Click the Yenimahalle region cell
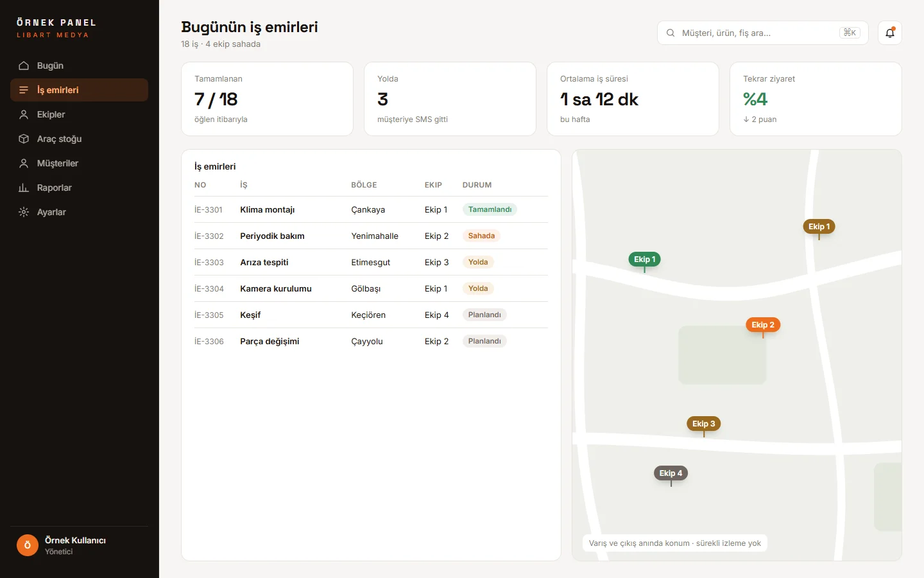The image size is (924, 578). coord(375,236)
